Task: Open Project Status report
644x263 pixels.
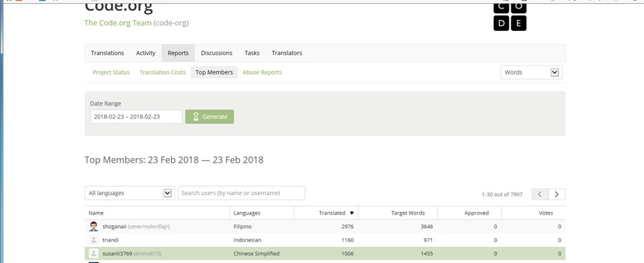Action: [x=111, y=72]
